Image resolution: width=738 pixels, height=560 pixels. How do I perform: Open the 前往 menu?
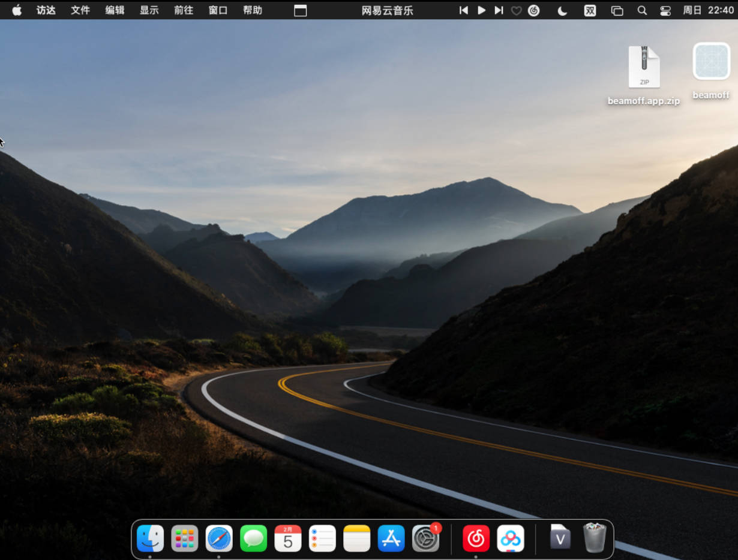tap(183, 10)
